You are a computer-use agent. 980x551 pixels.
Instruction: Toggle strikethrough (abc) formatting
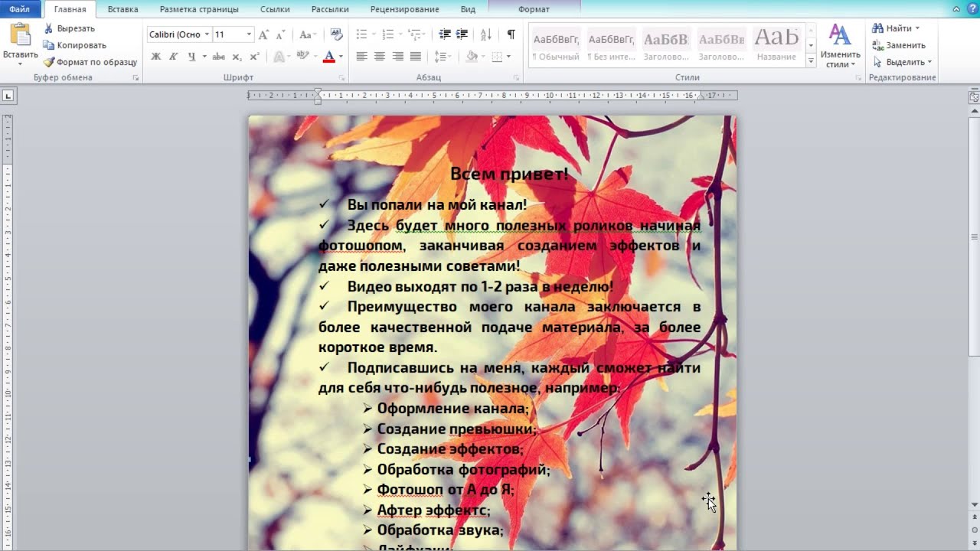[x=219, y=57]
